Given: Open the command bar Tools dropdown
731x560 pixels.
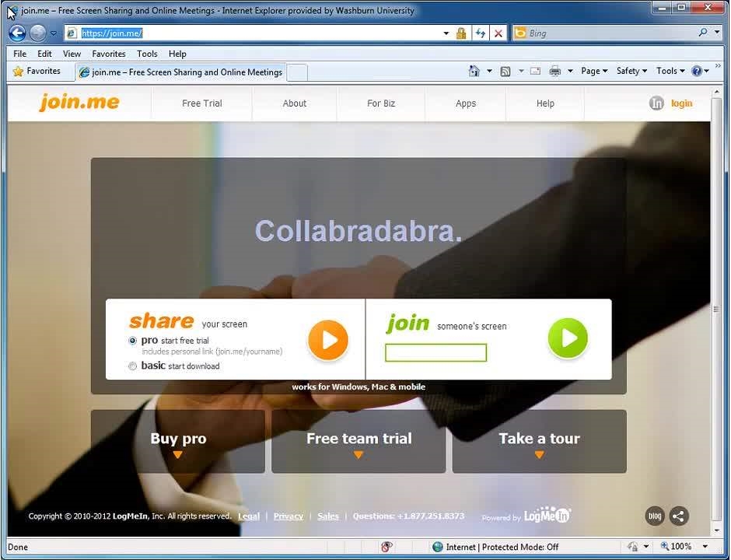Looking at the screenshot, I should [x=670, y=71].
